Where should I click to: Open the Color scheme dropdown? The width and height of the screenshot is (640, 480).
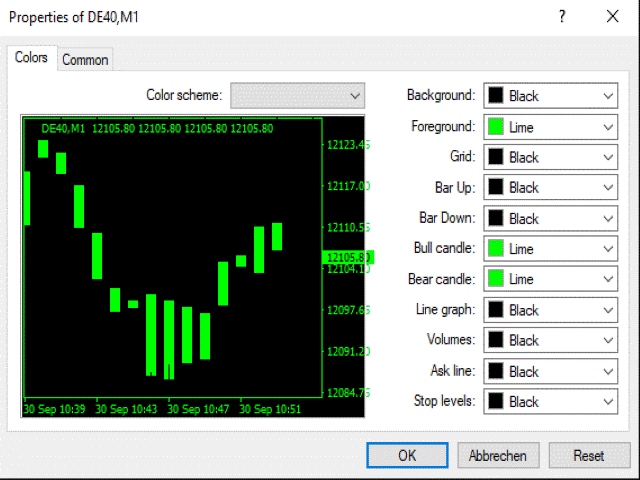(298, 96)
